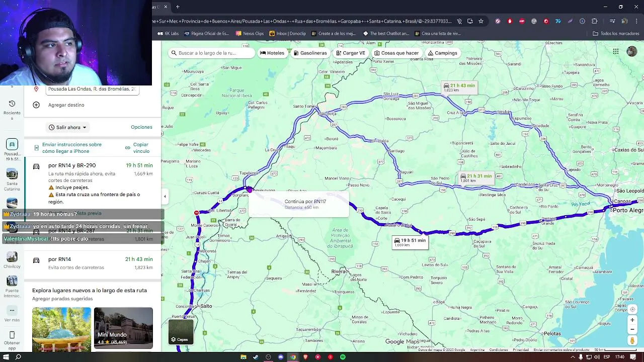Click the install app icon in address bar
The image size is (644, 362).
470,21
